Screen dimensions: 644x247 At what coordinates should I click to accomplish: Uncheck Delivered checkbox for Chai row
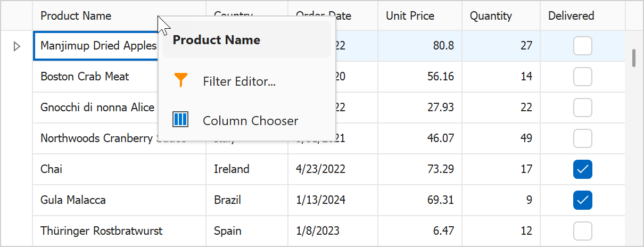click(582, 169)
